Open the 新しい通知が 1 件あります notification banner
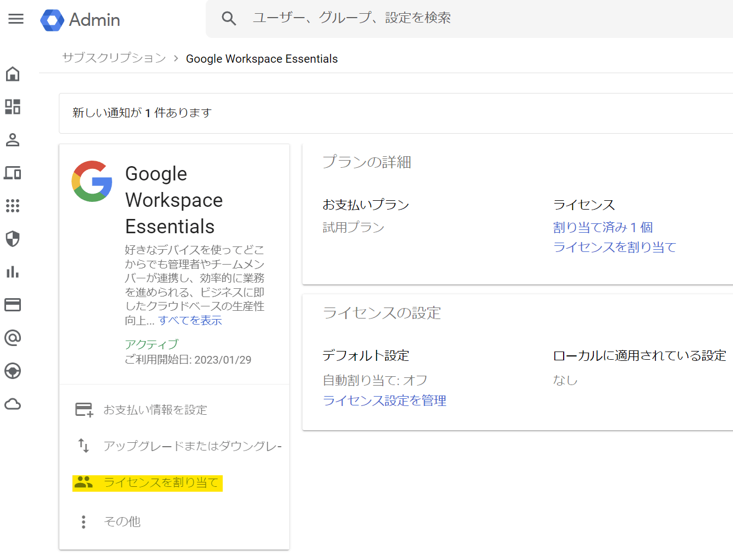 click(396, 113)
